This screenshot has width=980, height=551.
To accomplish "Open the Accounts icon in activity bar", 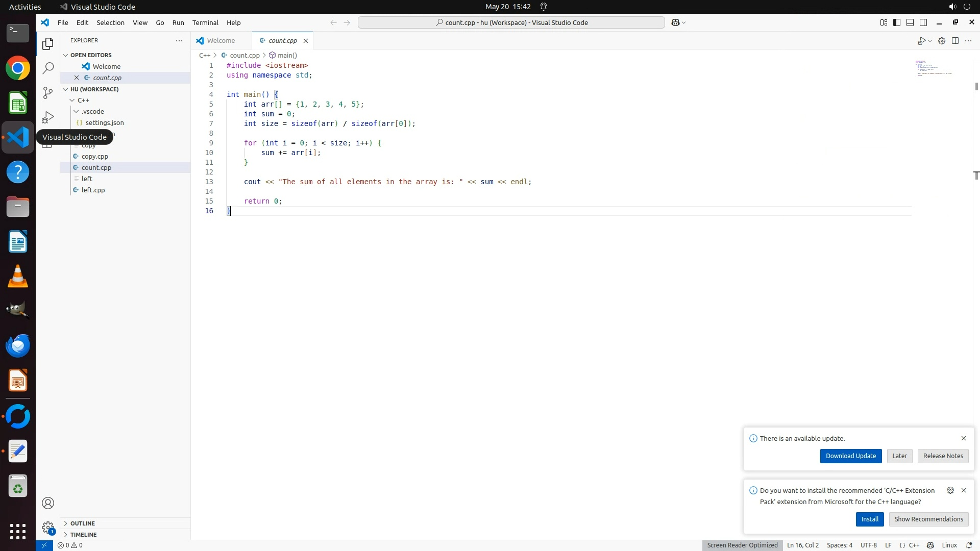I will click(x=48, y=504).
